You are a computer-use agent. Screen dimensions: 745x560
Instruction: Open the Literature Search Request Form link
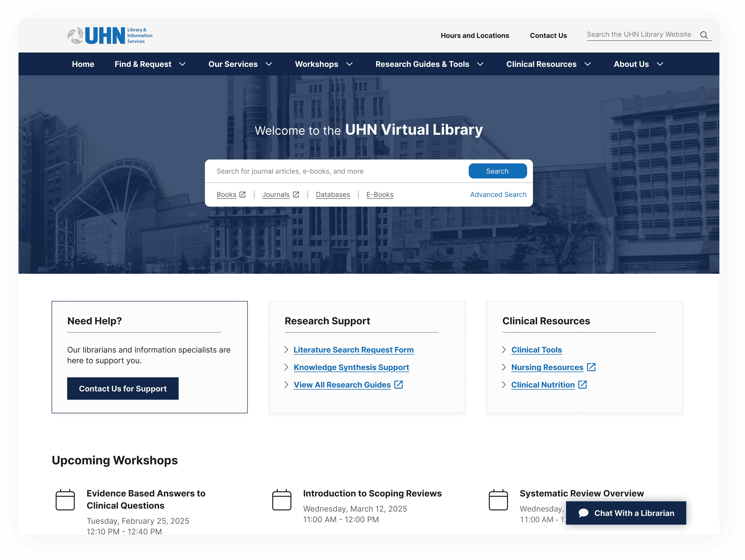click(x=353, y=350)
